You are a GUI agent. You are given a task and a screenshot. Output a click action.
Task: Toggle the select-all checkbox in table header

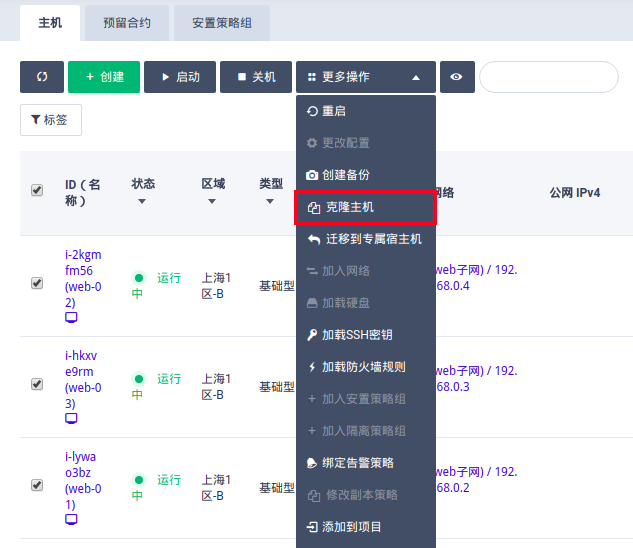coord(37,190)
